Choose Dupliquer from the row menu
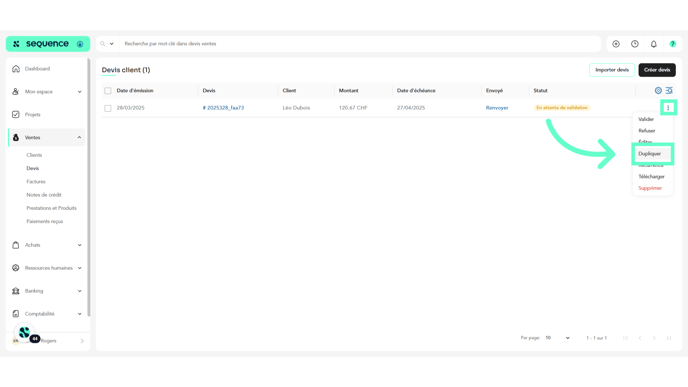The height and width of the screenshot is (387, 688). pos(649,154)
